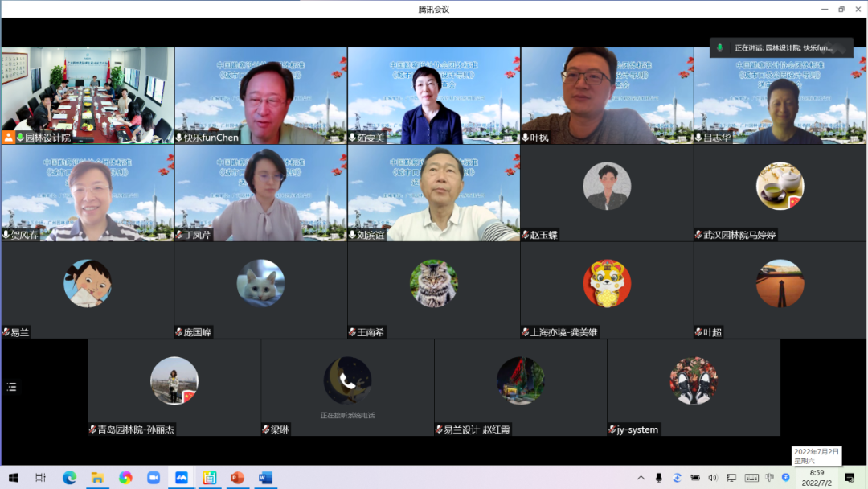Click the muted microphone icon beside 叶超
The image size is (868, 489).
(x=698, y=332)
